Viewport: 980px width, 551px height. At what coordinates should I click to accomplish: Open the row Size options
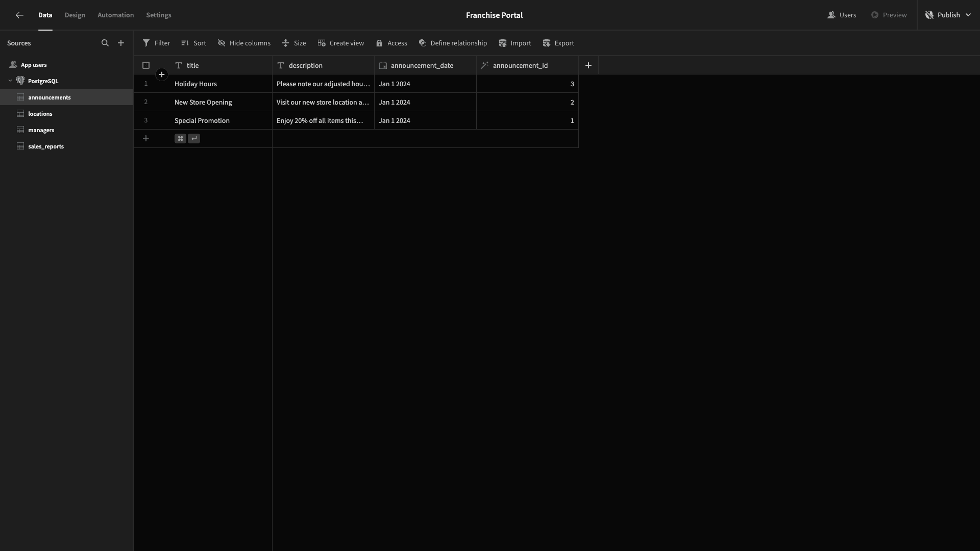click(294, 43)
